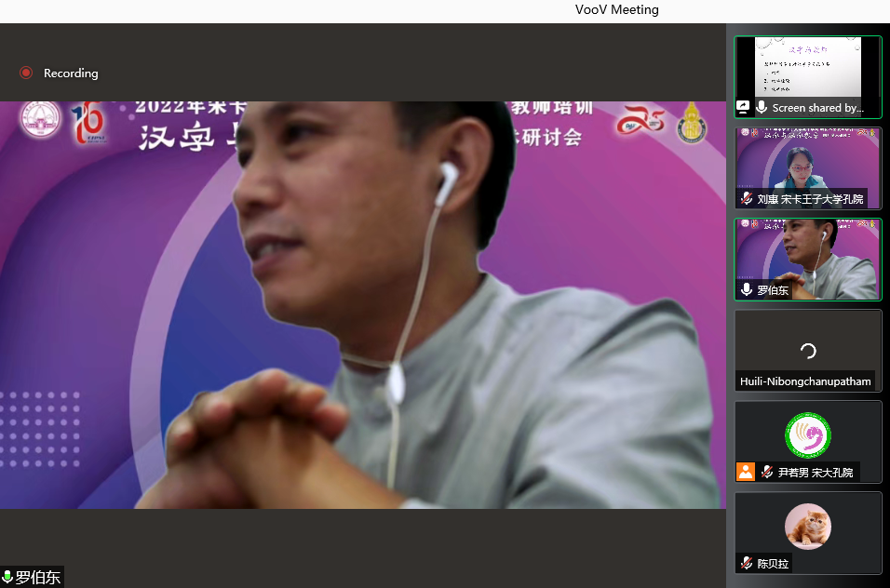
Task: Select the 刘惠 宋卡王子大学孔院 video tile
Action: pos(808,168)
